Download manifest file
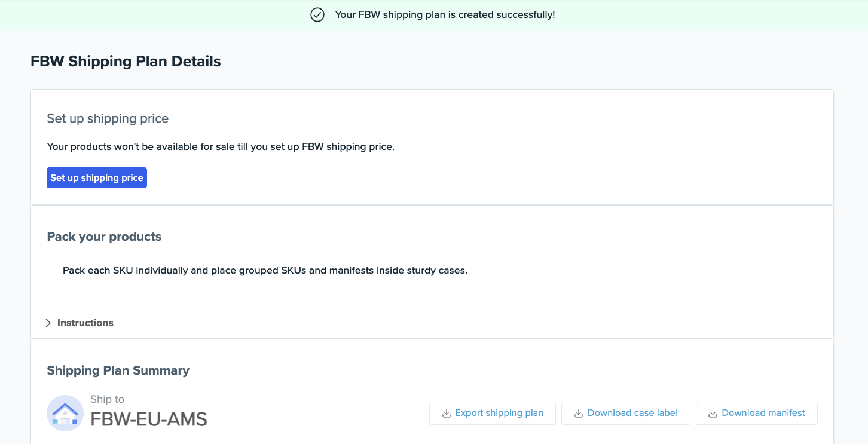The width and height of the screenshot is (868, 444). point(757,414)
